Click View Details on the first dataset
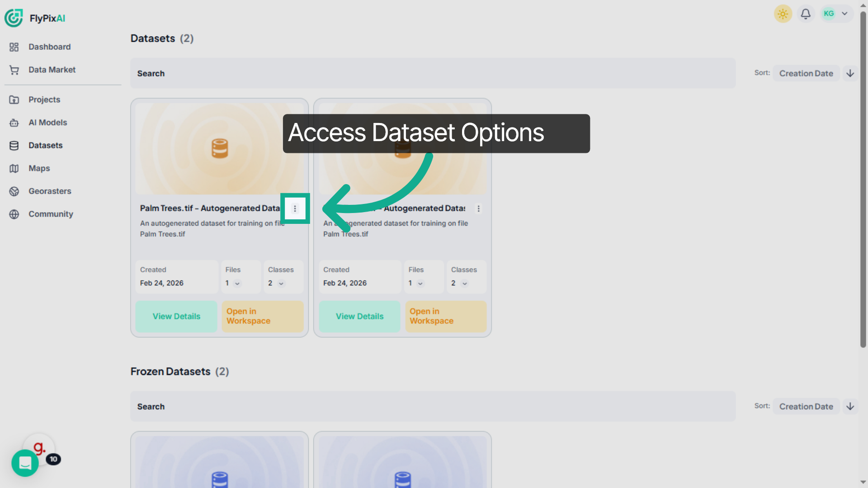This screenshot has height=488, width=868. [176, 317]
